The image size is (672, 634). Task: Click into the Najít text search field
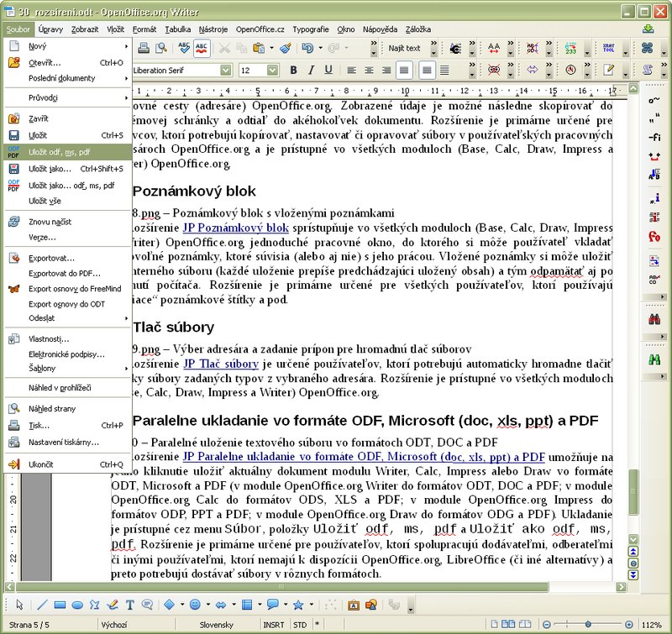point(404,48)
